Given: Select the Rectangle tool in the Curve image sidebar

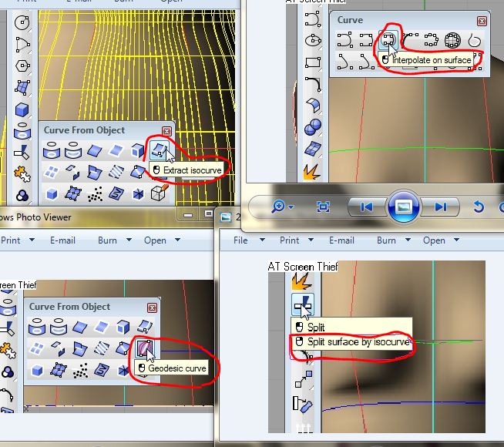Looking at the screenshot, I should pyautogui.click(x=313, y=62).
